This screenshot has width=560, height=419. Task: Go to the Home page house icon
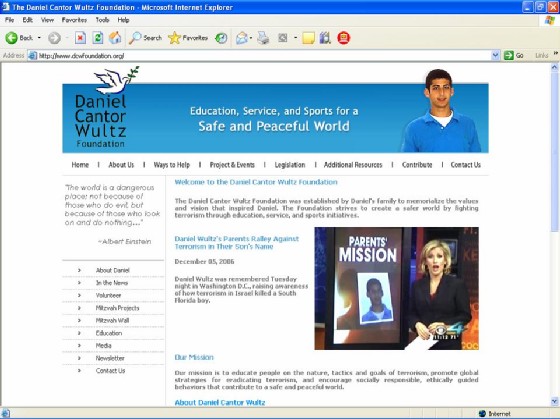(115, 38)
